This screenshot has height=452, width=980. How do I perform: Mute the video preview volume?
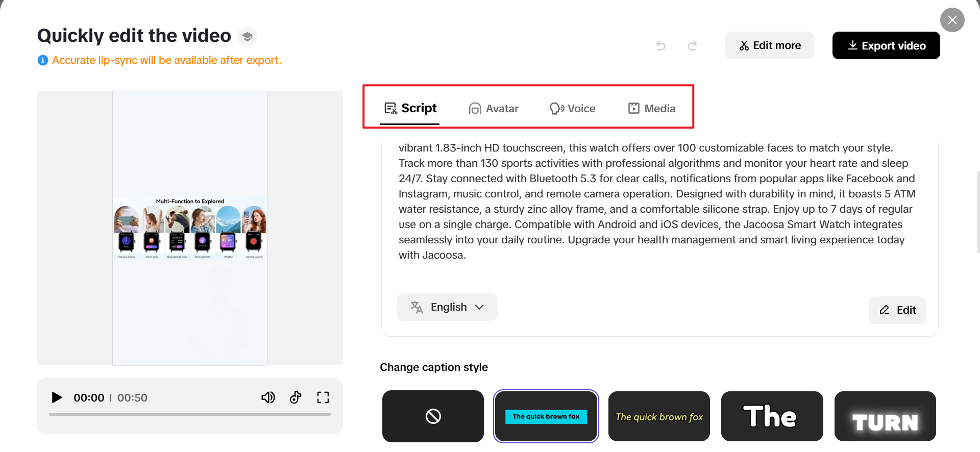click(268, 397)
